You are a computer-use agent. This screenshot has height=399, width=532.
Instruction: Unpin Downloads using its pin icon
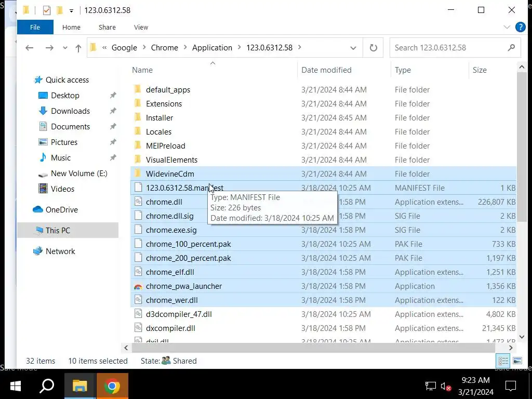coord(113,111)
